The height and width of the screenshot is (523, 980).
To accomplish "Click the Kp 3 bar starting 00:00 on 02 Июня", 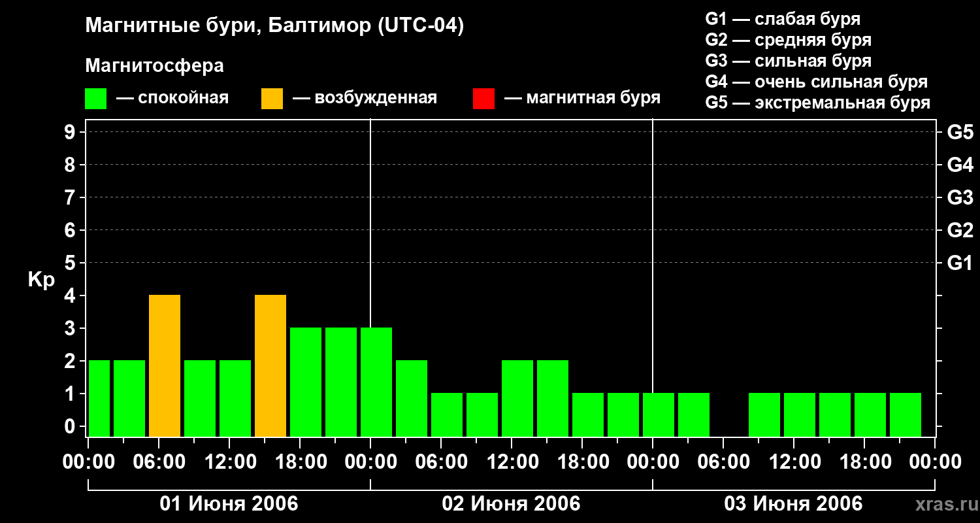I will tap(376, 382).
